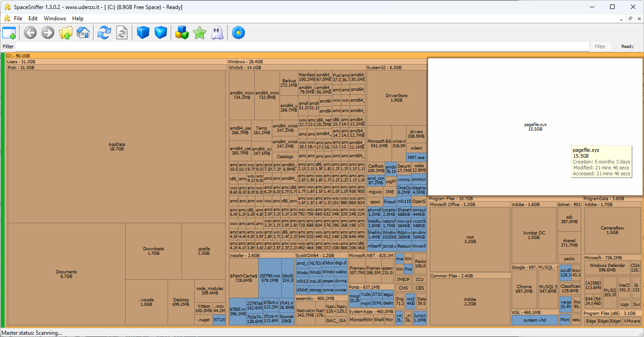Viewport: 644px width, 337px height.
Task: Go back with the left arrow icon
Action: click(x=30, y=33)
